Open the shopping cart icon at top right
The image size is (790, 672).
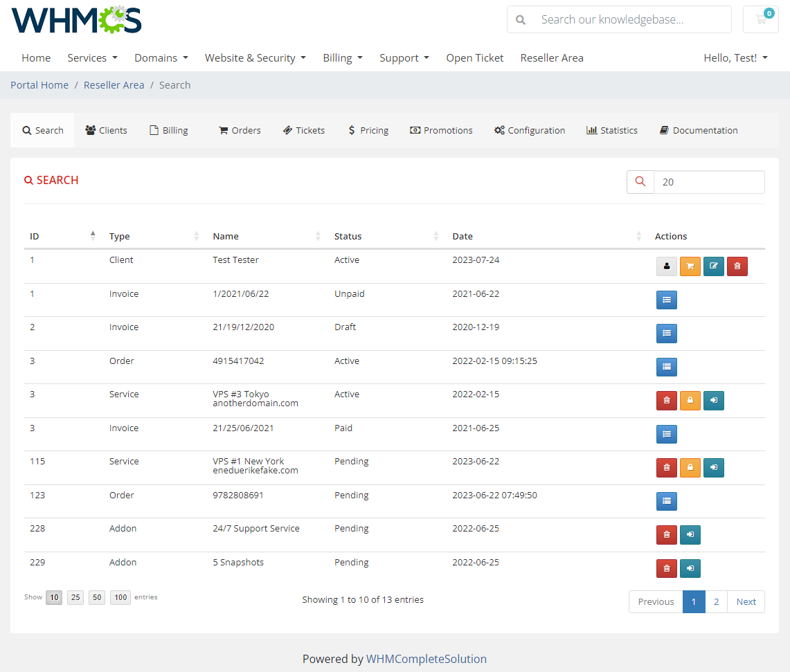(760, 19)
